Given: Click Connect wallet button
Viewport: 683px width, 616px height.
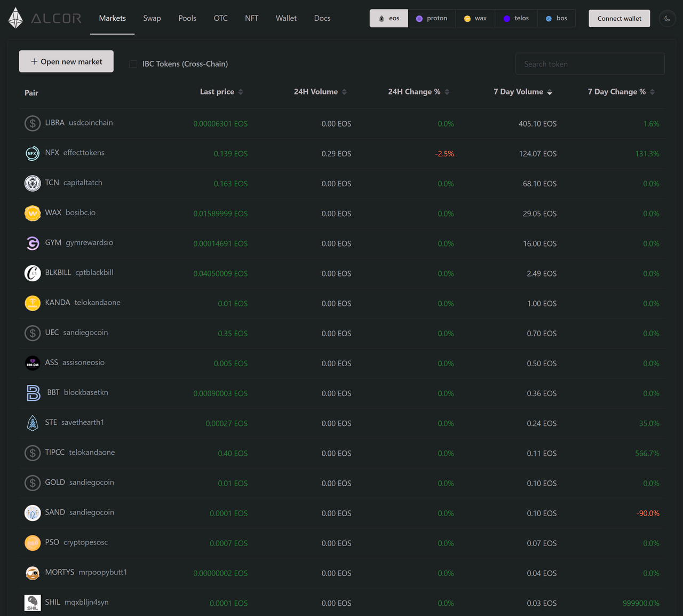Looking at the screenshot, I should (x=620, y=18).
